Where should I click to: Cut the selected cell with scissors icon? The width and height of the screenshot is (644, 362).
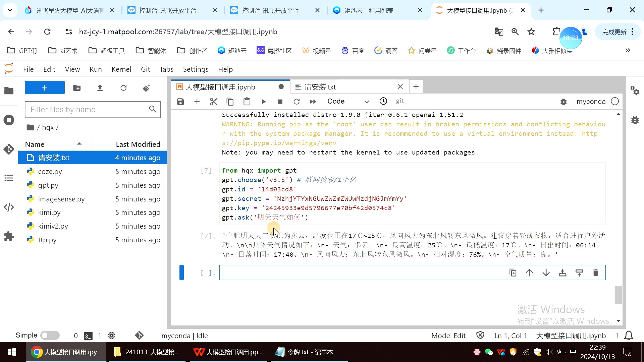pyautogui.click(x=213, y=102)
